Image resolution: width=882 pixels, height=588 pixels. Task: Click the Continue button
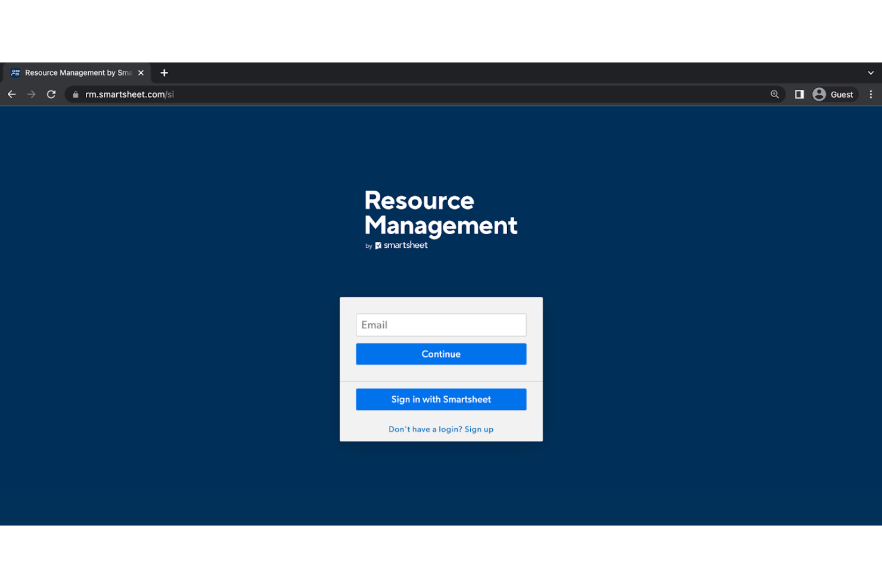pyautogui.click(x=441, y=353)
